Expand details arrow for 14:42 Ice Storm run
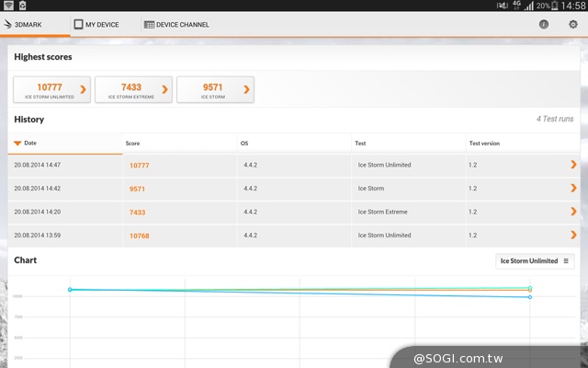 573,189
